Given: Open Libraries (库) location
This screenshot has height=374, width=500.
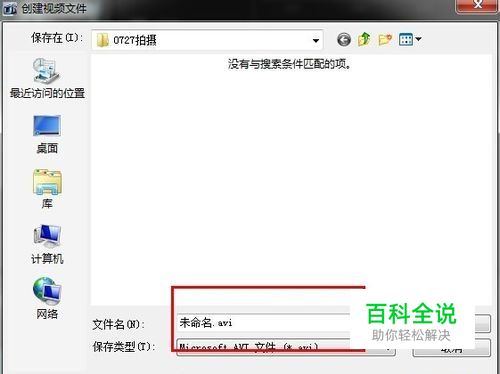Looking at the screenshot, I should (x=47, y=189).
